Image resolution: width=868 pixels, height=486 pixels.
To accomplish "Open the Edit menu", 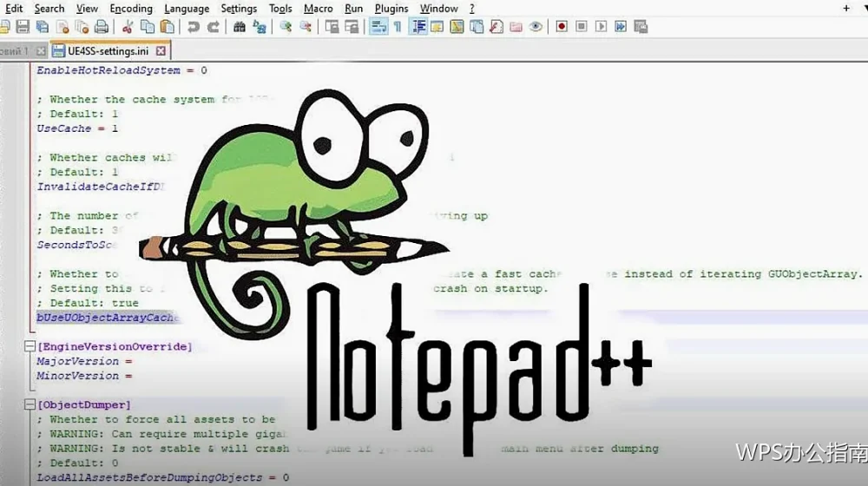I will tap(15, 9).
